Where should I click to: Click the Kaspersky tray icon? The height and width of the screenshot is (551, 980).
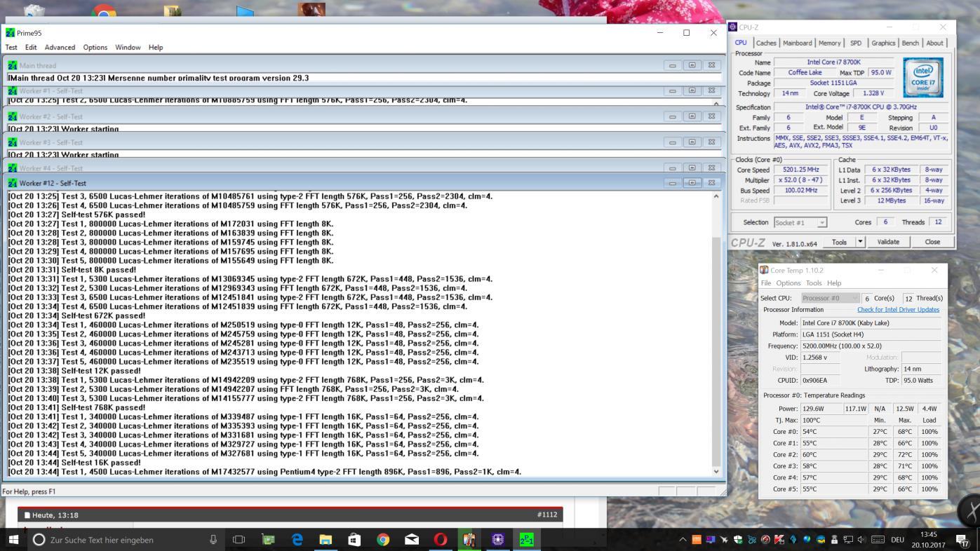pyautogui.click(x=779, y=540)
